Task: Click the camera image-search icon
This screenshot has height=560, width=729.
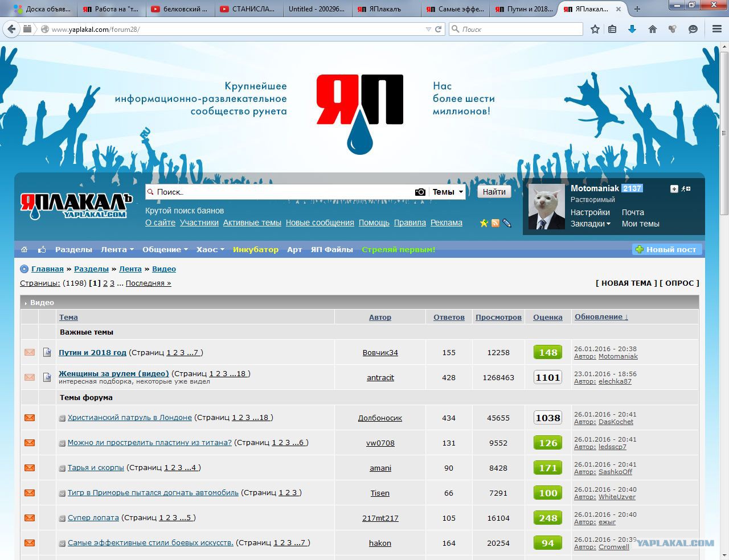Action: pos(420,192)
